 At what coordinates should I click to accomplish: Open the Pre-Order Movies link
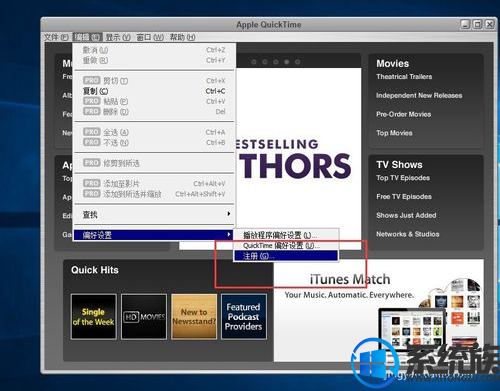click(403, 114)
